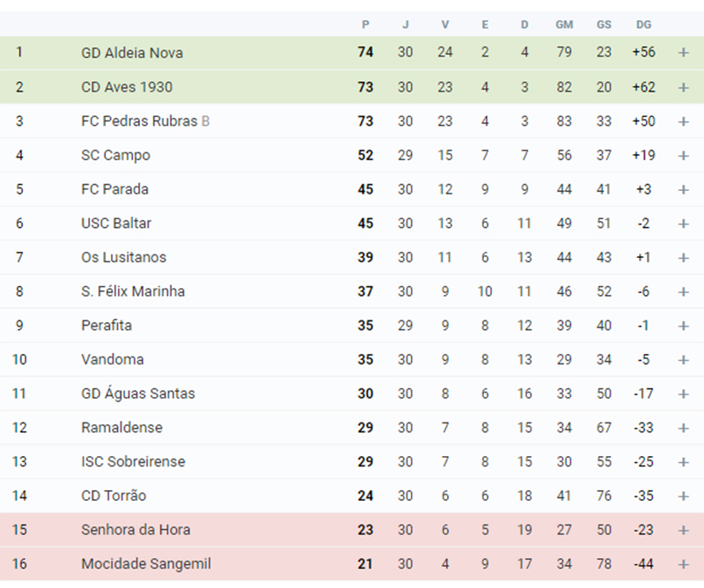
Task: Open CD Torrão team page
Action: click(114, 496)
